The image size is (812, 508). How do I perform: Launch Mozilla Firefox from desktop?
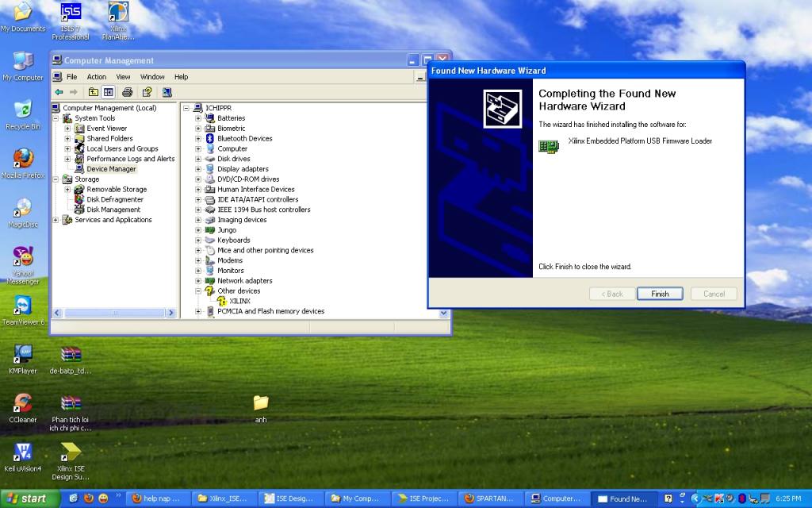(23, 164)
